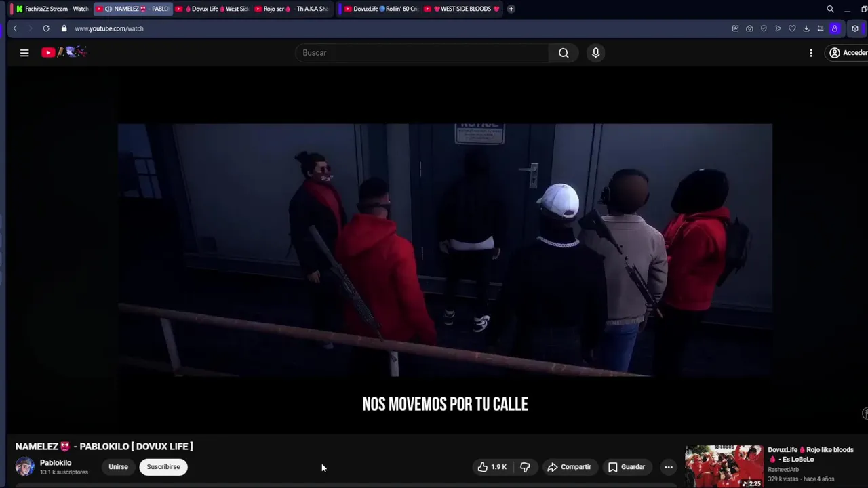The image size is (868, 488).
Task: Open the shield privacy protection icon
Action: 764,28
